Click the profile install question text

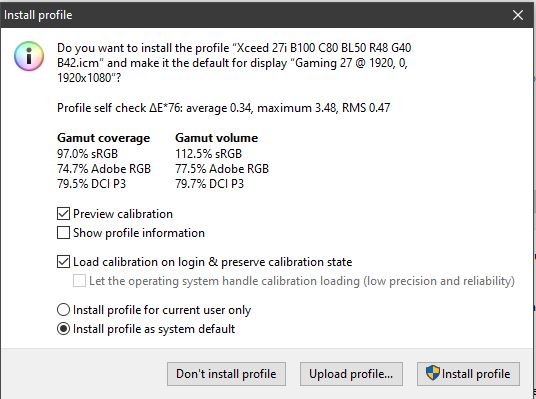point(234,63)
